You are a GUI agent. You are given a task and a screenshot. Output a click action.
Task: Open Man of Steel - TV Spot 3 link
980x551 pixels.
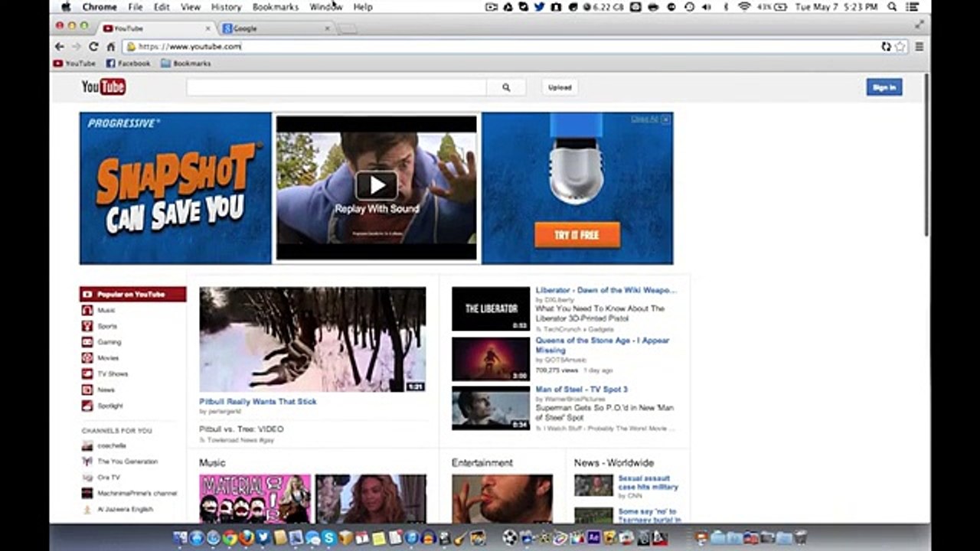point(581,390)
